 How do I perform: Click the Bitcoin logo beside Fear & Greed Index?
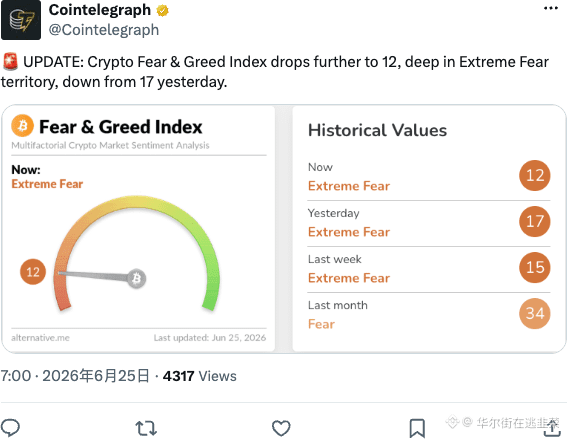[22, 125]
